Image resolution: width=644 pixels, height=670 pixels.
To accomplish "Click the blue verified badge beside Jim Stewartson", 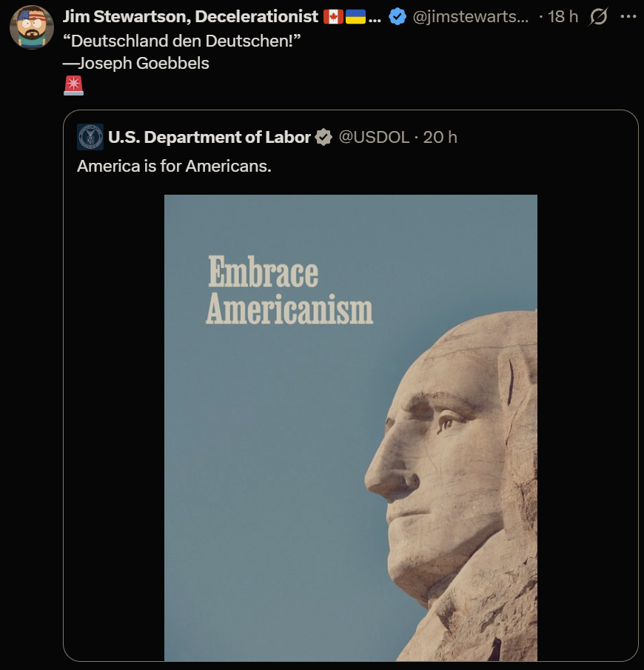I will 398,17.
